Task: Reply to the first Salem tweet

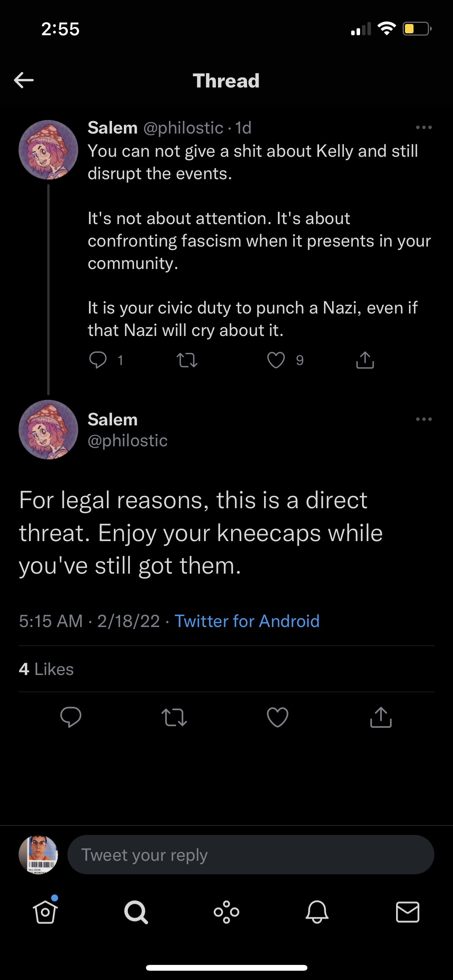Action: click(98, 360)
